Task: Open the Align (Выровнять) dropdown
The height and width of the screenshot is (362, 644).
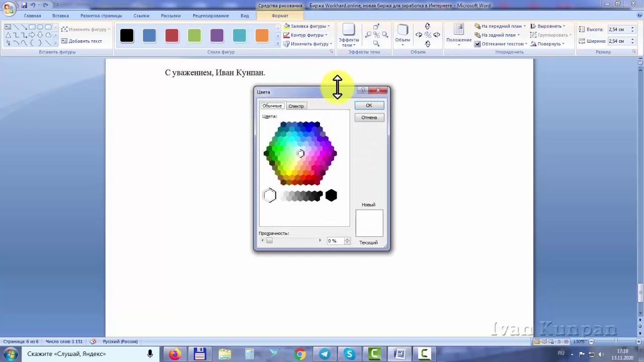Action: (x=548, y=26)
